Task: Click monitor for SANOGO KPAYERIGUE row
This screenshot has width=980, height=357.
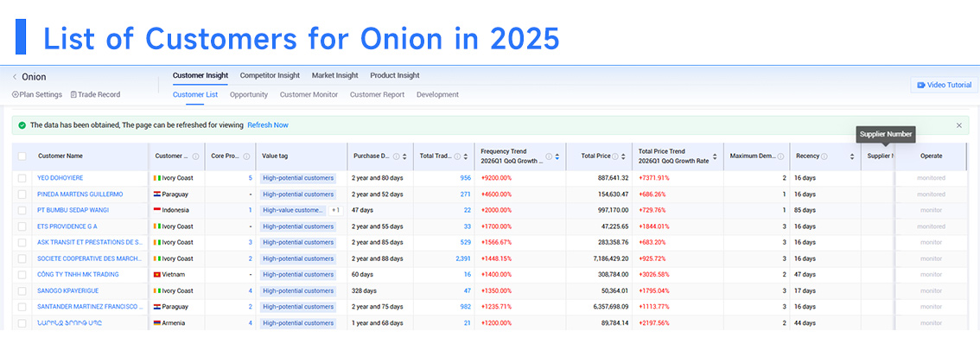Action: pyautogui.click(x=932, y=290)
